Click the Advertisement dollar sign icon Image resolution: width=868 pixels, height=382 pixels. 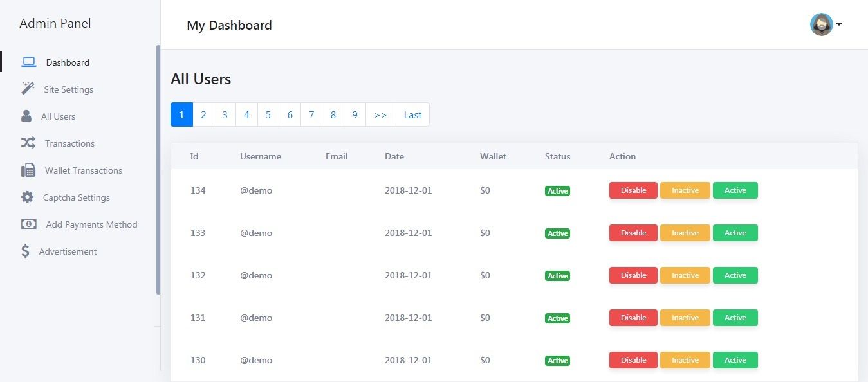click(25, 251)
